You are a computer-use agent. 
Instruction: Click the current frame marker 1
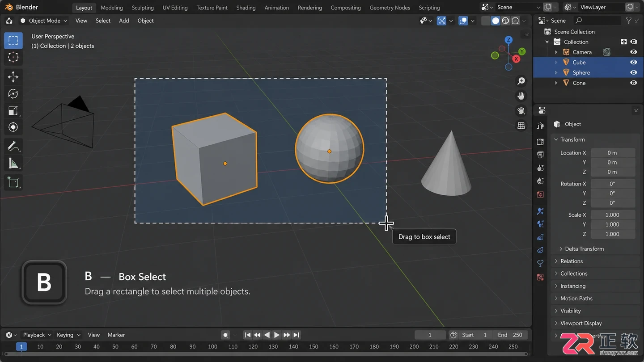click(21, 346)
